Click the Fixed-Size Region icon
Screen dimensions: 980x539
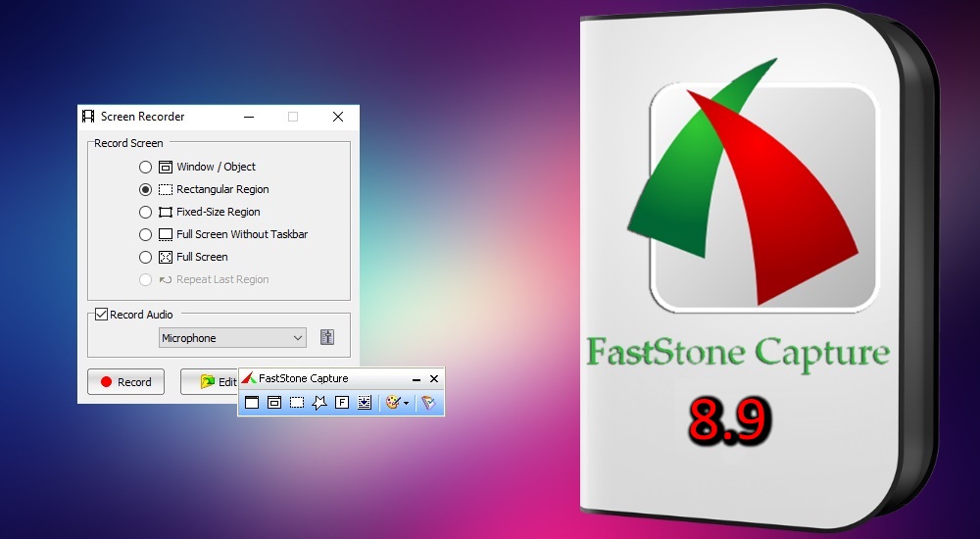tap(165, 212)
